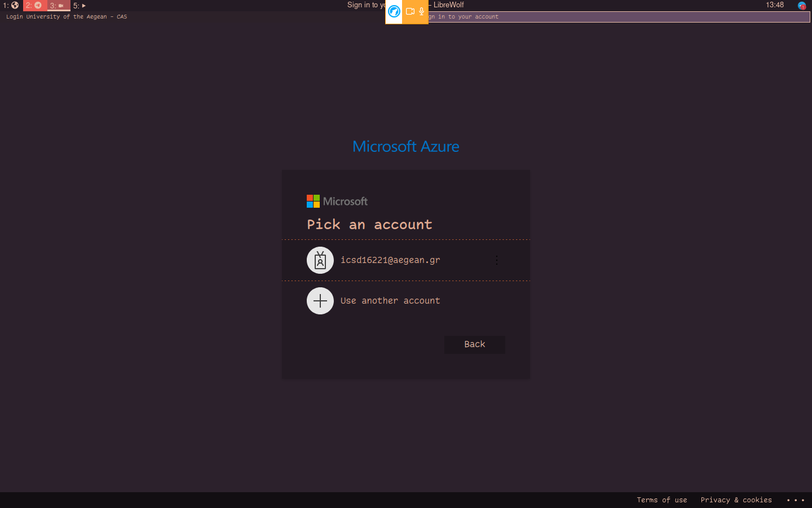Image resolution: width=812 pixels, height=508 pixels.
Task: Click the Microsoft four-square logo
Action: pos(312,201)
